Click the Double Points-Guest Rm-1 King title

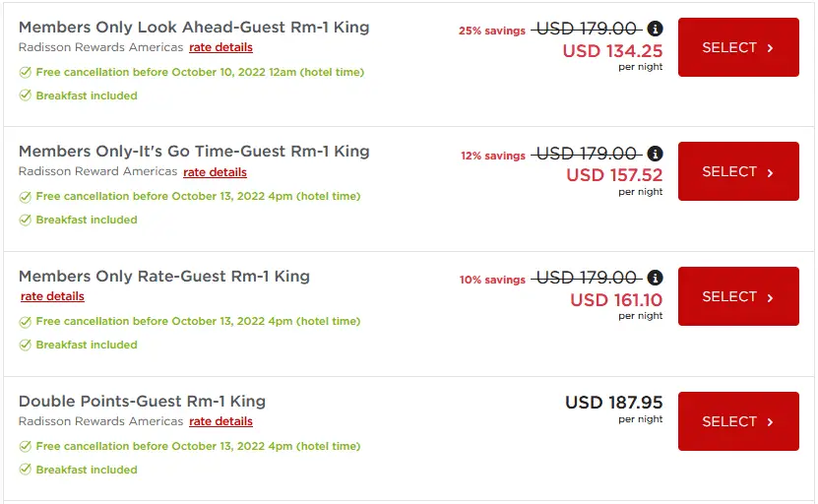pyautogui.click(x=142, y=401)
